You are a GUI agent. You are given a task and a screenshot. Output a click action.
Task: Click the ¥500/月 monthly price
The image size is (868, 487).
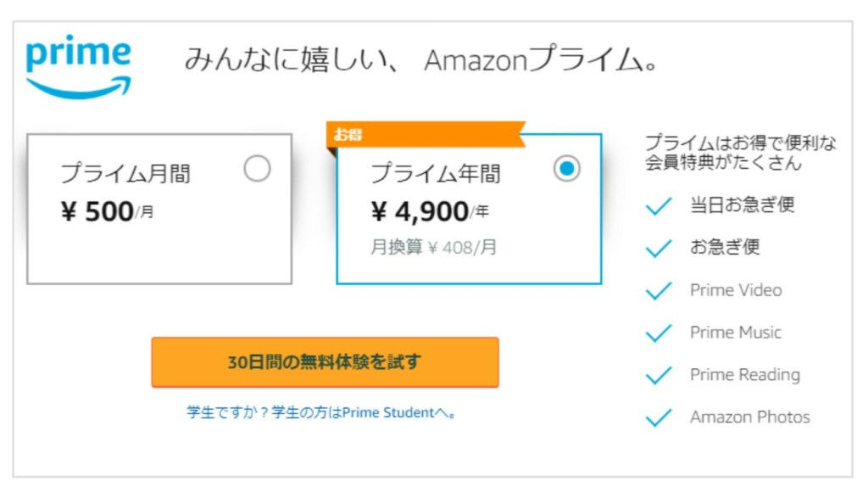point(107,212)
